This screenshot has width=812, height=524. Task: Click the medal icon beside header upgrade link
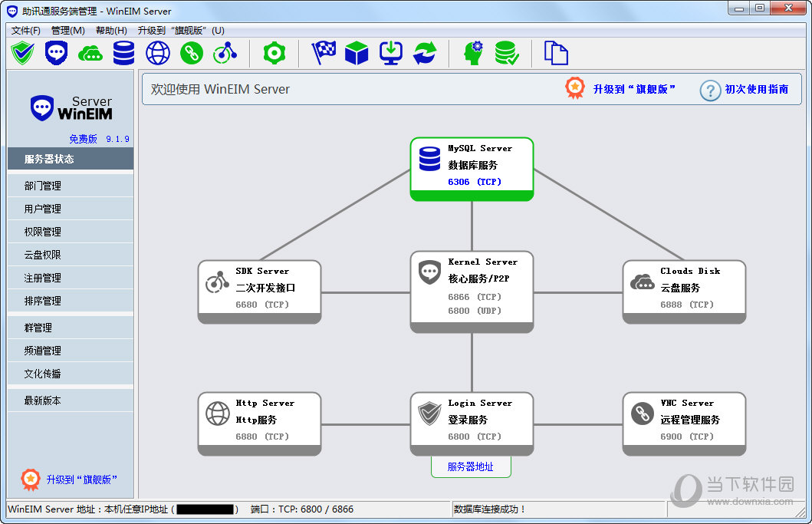[x=575, y=89]
